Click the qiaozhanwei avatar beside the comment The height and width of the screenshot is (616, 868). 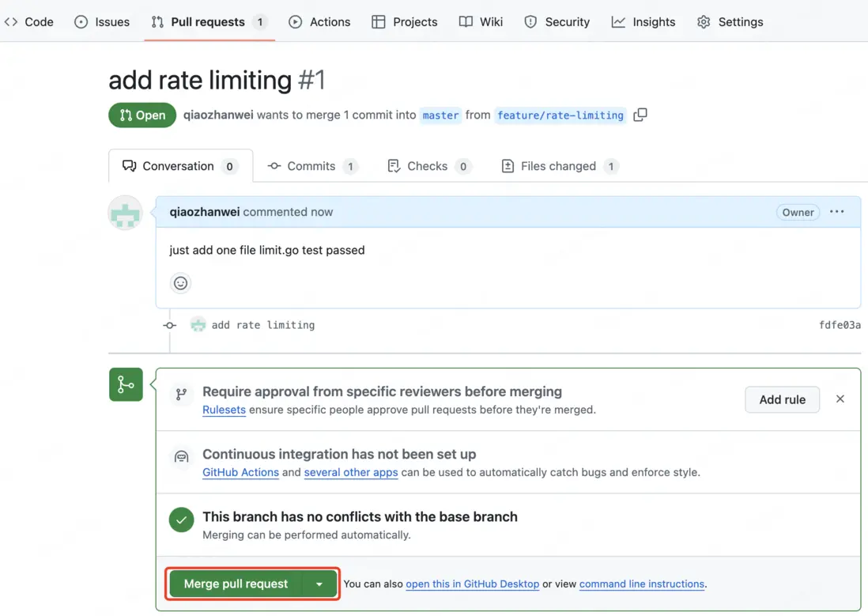coord(125,213)
